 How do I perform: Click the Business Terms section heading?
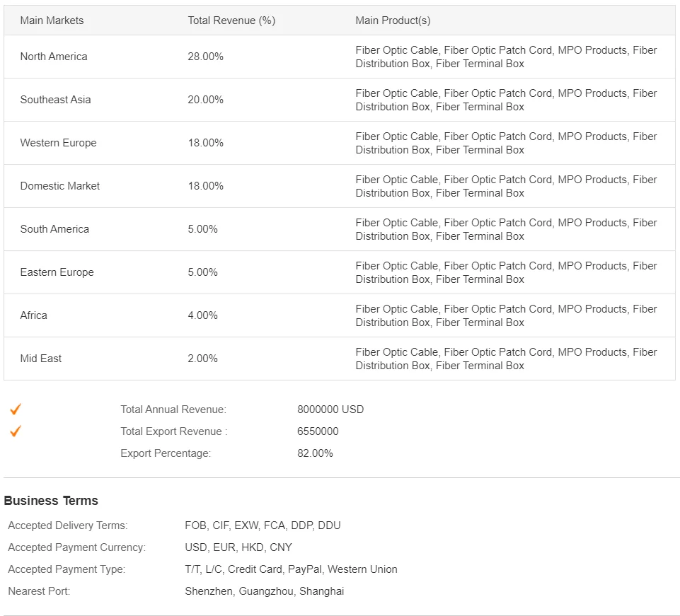(x=51, y=501)
